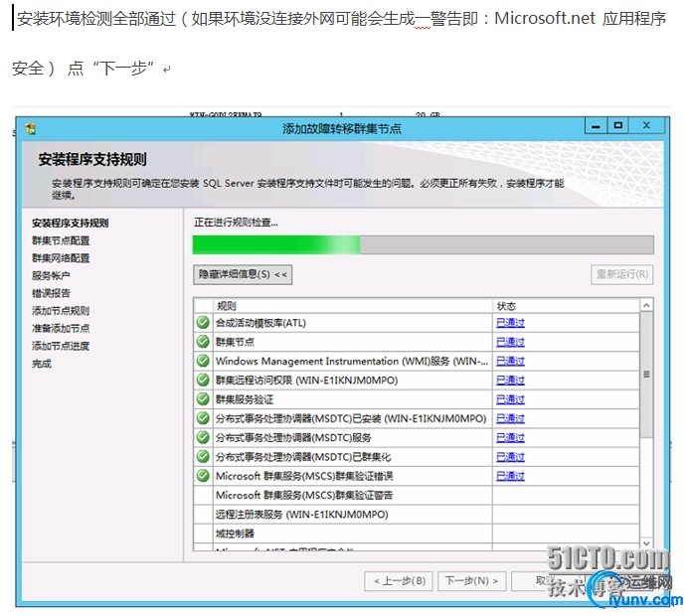Click passed icon for 分布式事务处理协调器(MSDTC)服务 rule
The width and height of the screenshot is (689, 616).
pos(203,437)
